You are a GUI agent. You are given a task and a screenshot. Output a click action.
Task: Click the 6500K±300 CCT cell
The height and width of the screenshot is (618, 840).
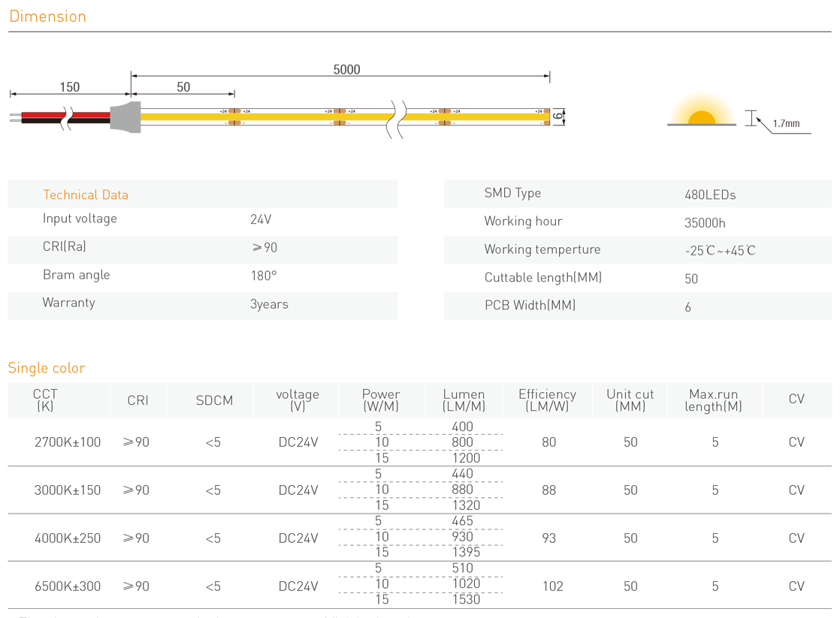point(68,586)
